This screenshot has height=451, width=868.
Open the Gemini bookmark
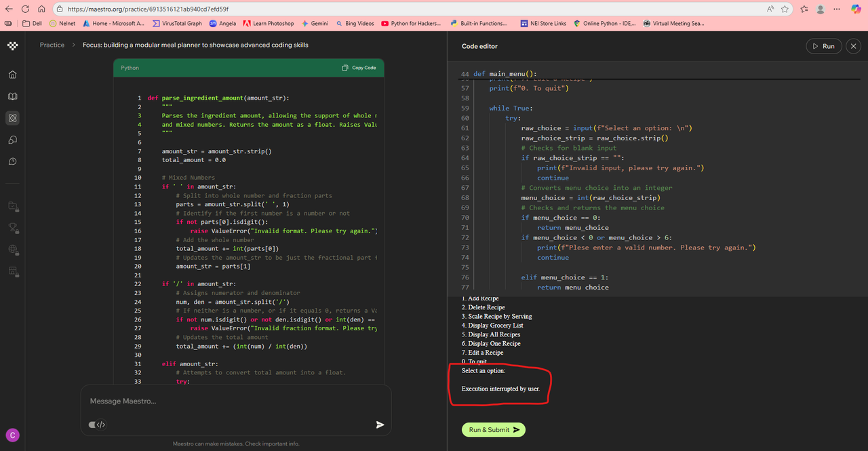[315, 23]
